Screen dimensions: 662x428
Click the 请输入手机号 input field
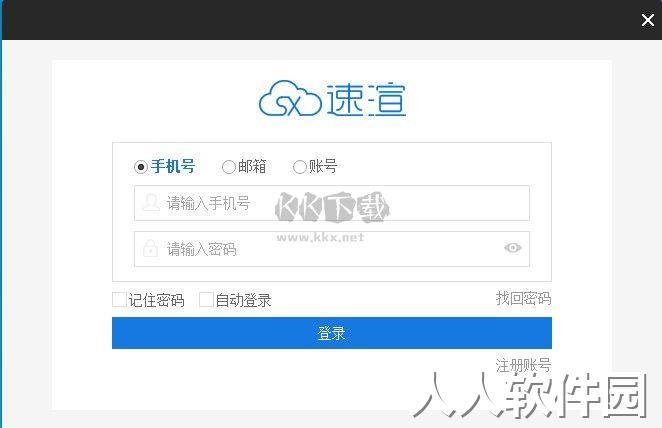[332, 203]
